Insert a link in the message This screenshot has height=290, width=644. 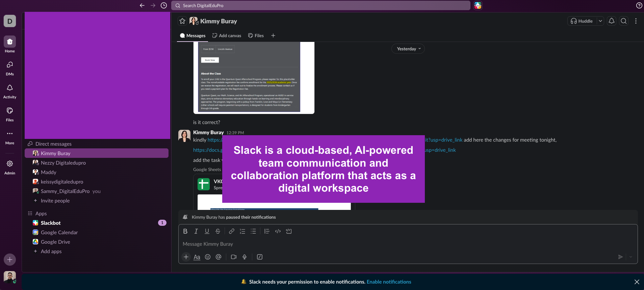point(232,231)
